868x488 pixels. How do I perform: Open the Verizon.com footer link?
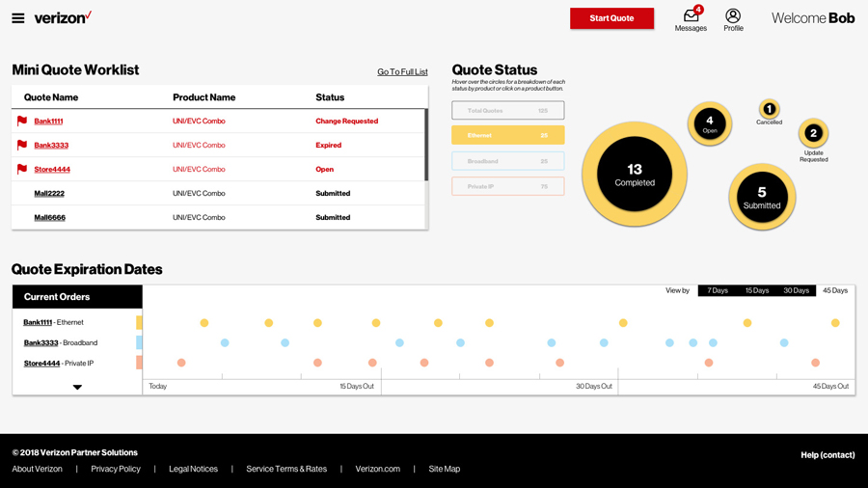[377, 469]
